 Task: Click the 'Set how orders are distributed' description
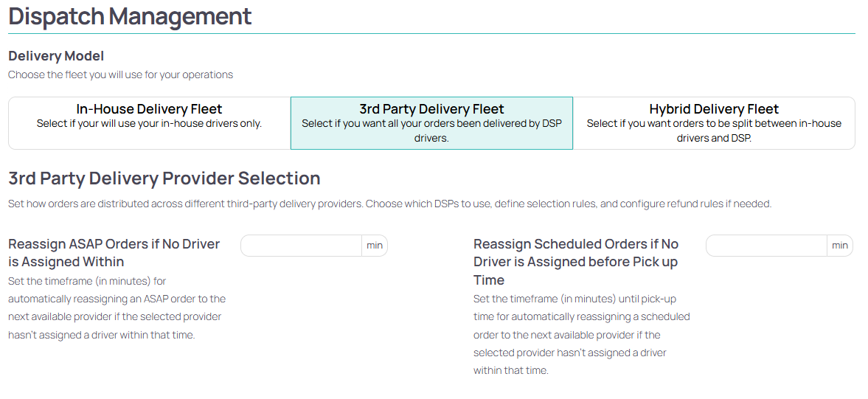click(389, 204)
